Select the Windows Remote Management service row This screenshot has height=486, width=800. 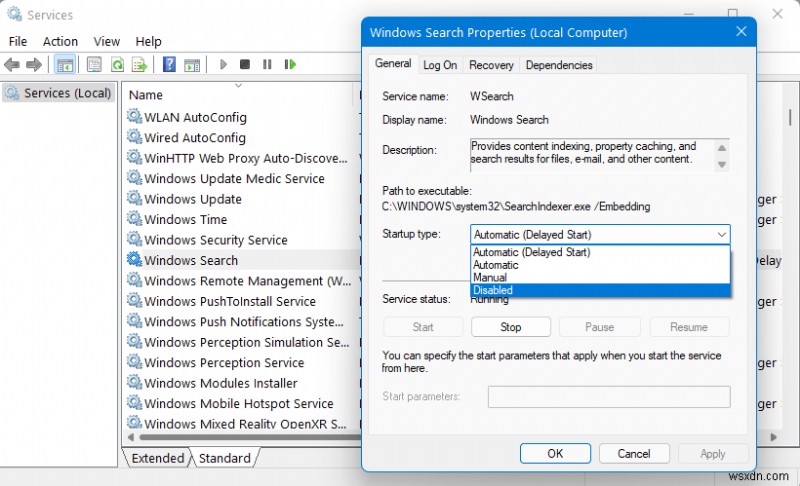click(x=242, y=280)
